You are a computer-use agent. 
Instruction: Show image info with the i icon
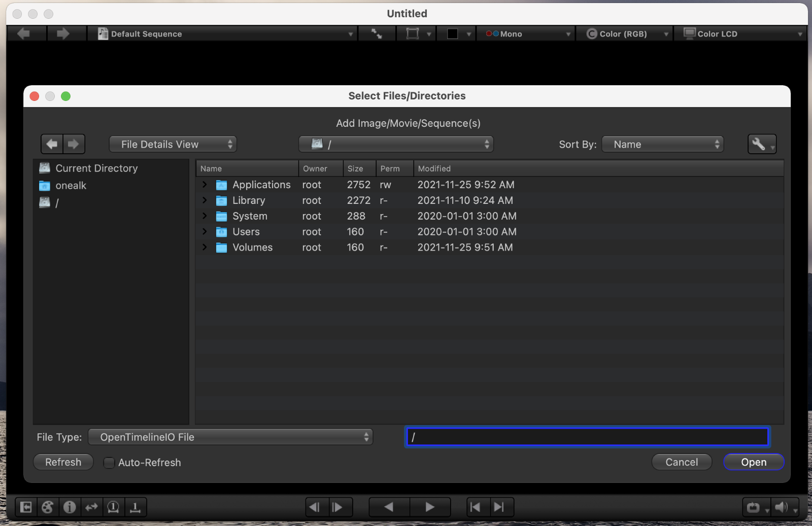70,507
